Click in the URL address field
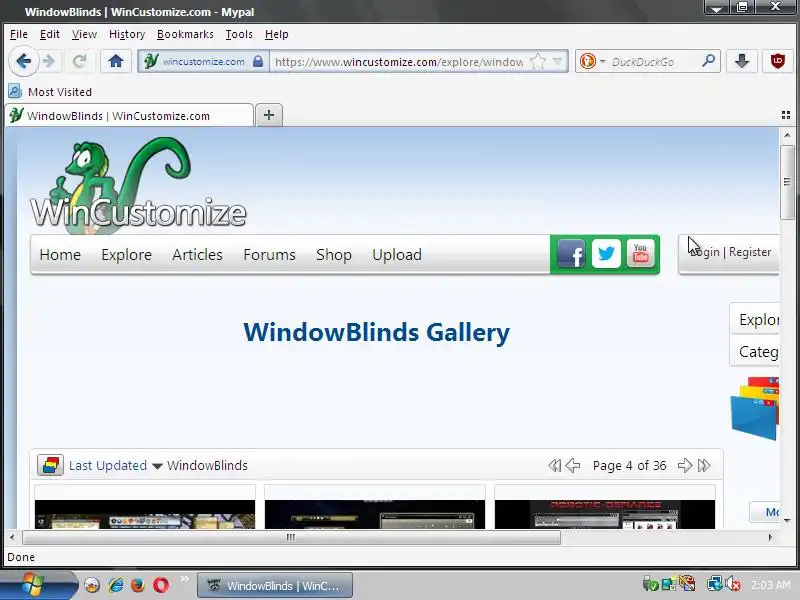The height and width of the screenshot is (600, 800). click(399, 62)
